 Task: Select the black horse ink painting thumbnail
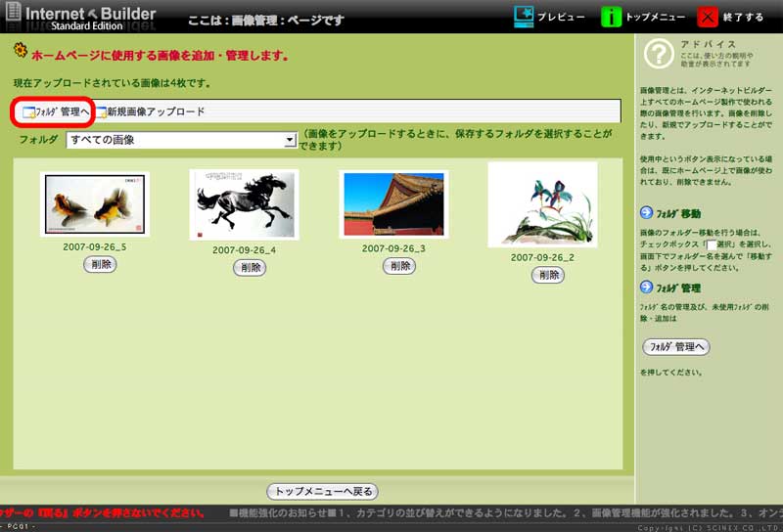[245, 204]
